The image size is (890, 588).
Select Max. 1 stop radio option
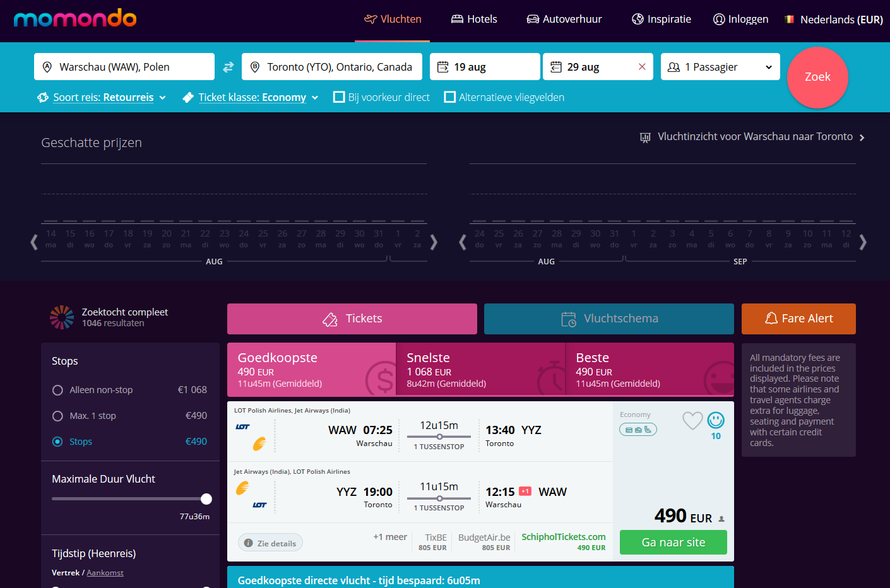click(57, 416)
